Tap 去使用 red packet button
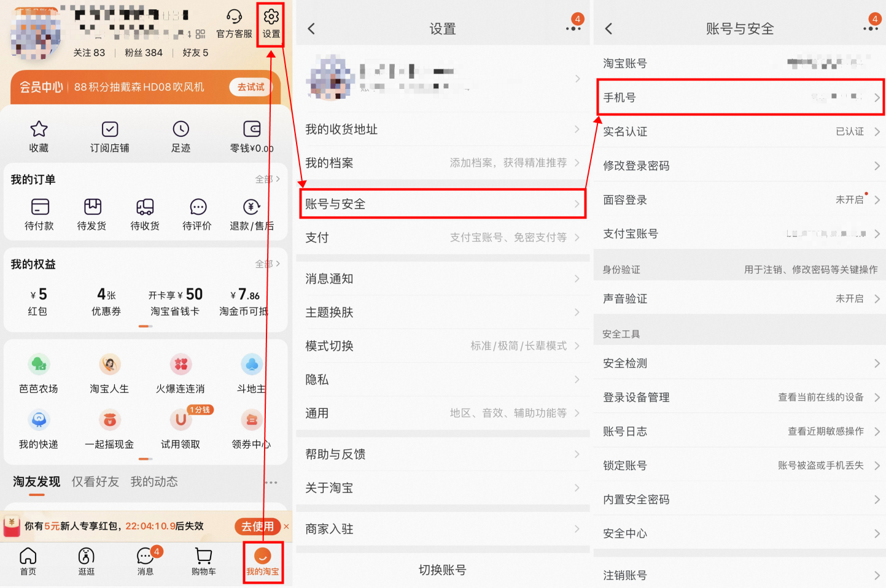 tap(257, 526)
